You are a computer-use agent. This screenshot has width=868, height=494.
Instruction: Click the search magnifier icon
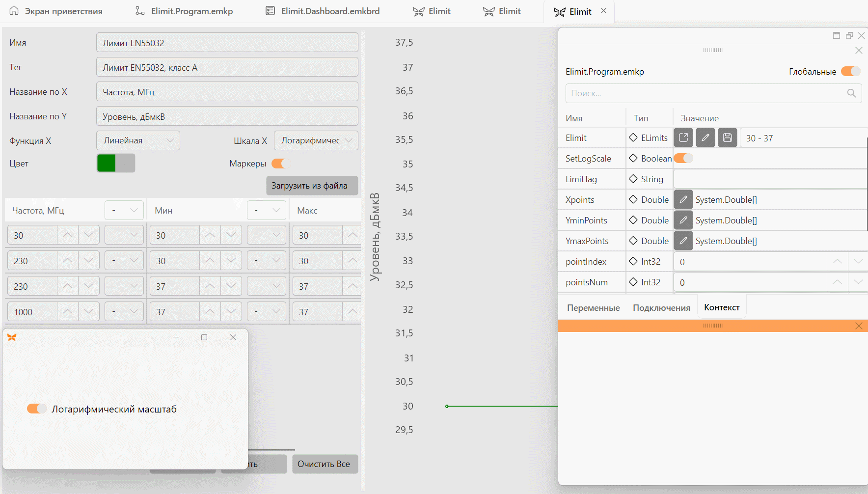click(851, 93)
